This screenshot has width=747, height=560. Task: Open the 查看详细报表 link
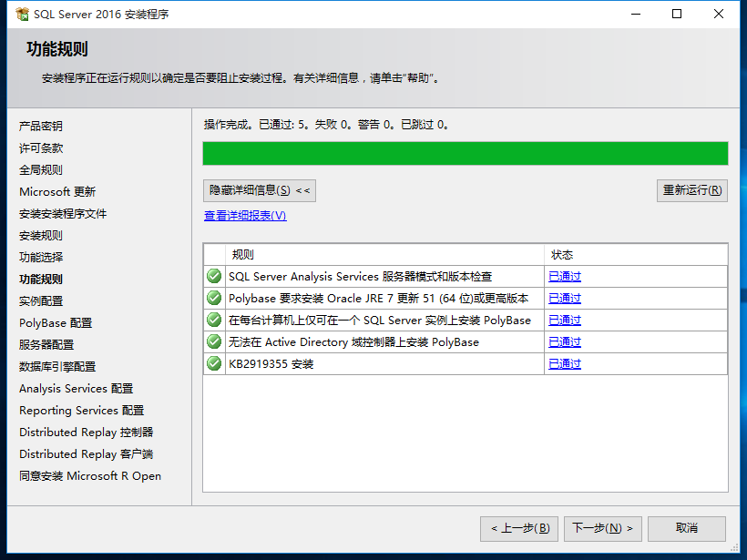pyautogui.click(x=245, y=216)
